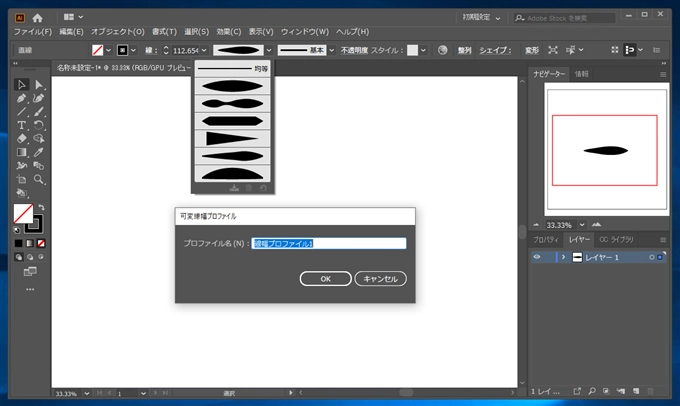Open the ファイル(F) menu
Screen dimensions: 680x406
click(x=33, y=32)
